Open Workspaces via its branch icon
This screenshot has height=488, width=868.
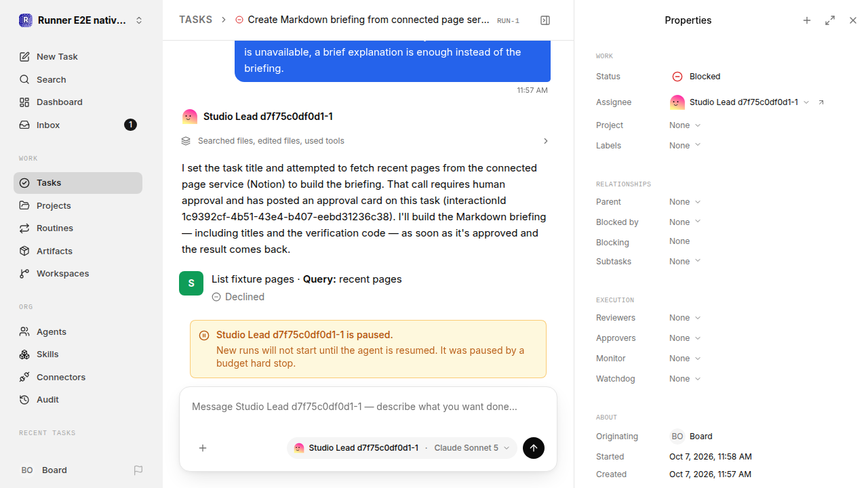tap(24, 274)
